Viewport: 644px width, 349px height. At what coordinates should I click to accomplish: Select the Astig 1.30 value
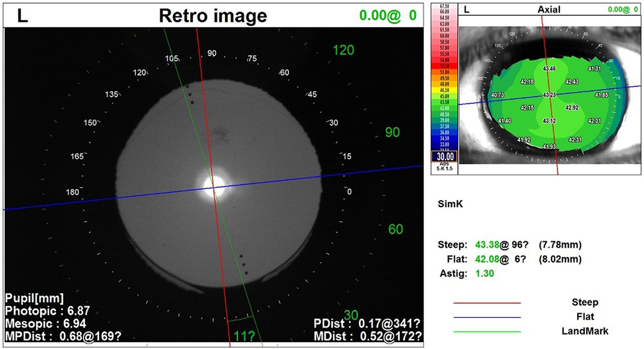point(485,273)
